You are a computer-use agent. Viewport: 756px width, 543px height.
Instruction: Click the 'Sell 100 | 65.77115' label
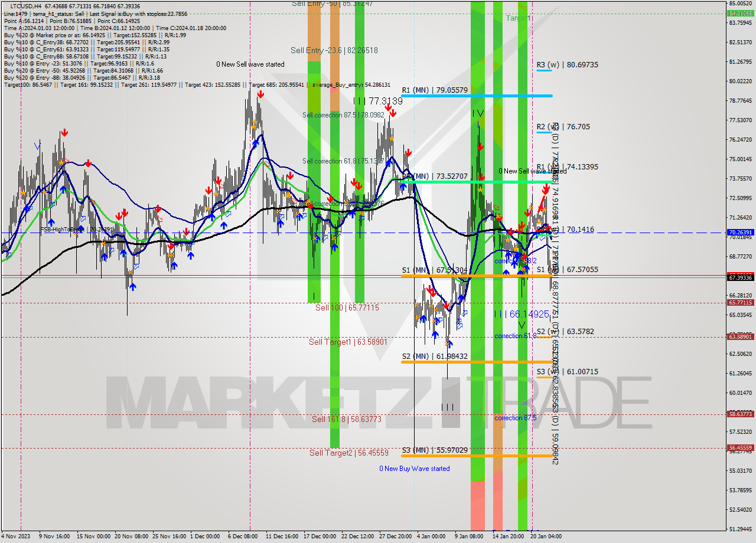tap(347, 308)
